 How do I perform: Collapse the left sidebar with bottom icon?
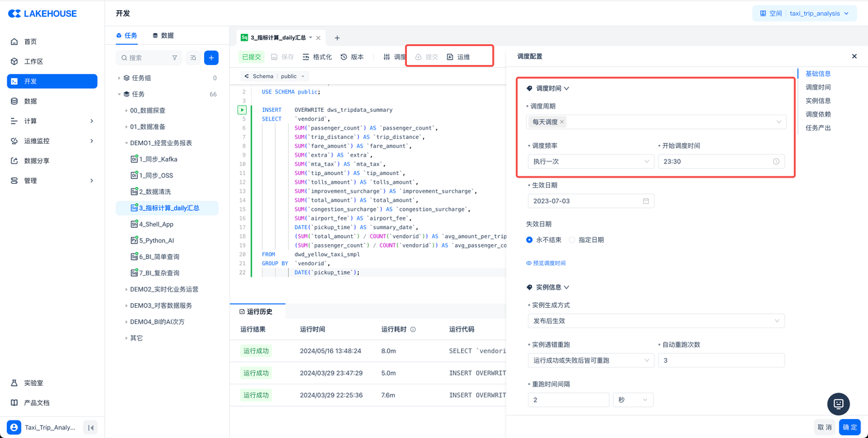[90, 427]
